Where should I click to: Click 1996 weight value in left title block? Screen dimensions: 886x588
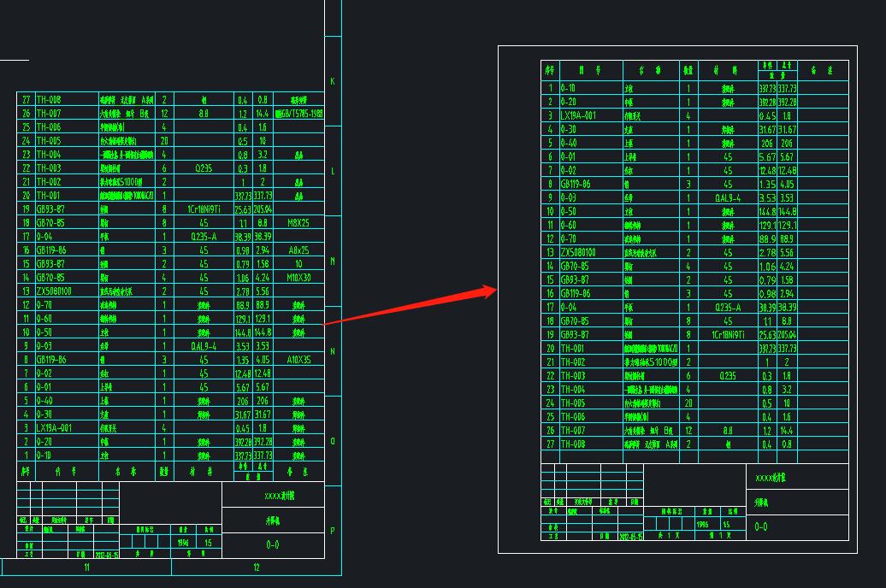pyautogui.click(x=183, y=543)
